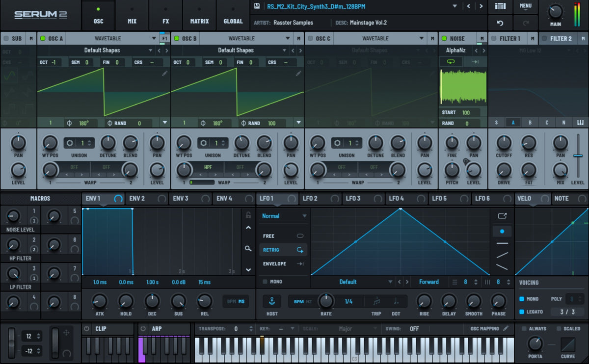This screenshot has width=589, height=364.
Task: Edit OSC mapping pencil icon
Action: pyautogui.click(x=506, y=328)
